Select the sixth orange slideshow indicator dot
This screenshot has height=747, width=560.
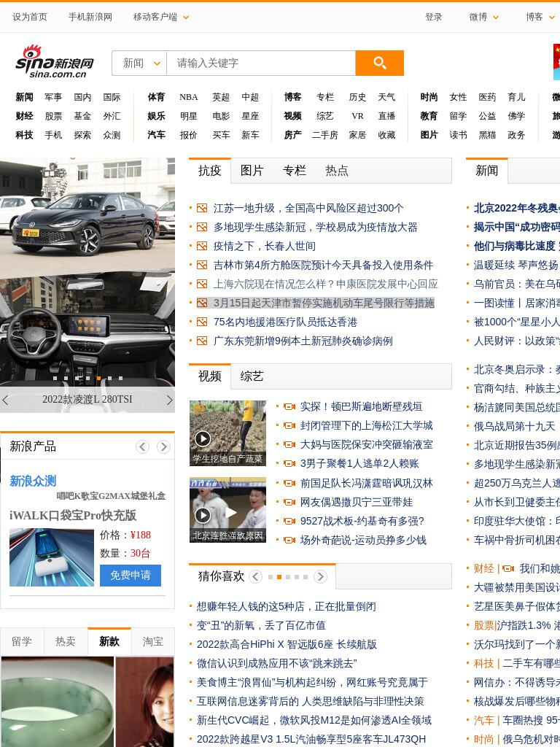point(98,379)
